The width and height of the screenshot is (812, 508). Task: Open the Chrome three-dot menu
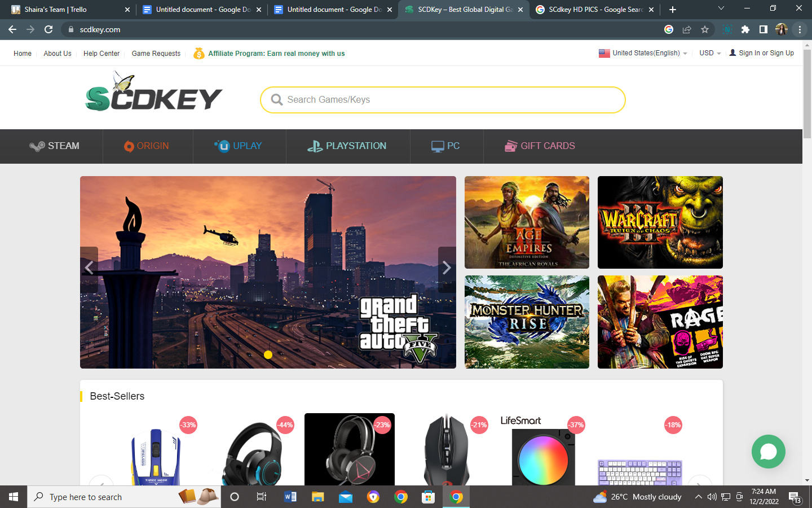click(800, 29)
